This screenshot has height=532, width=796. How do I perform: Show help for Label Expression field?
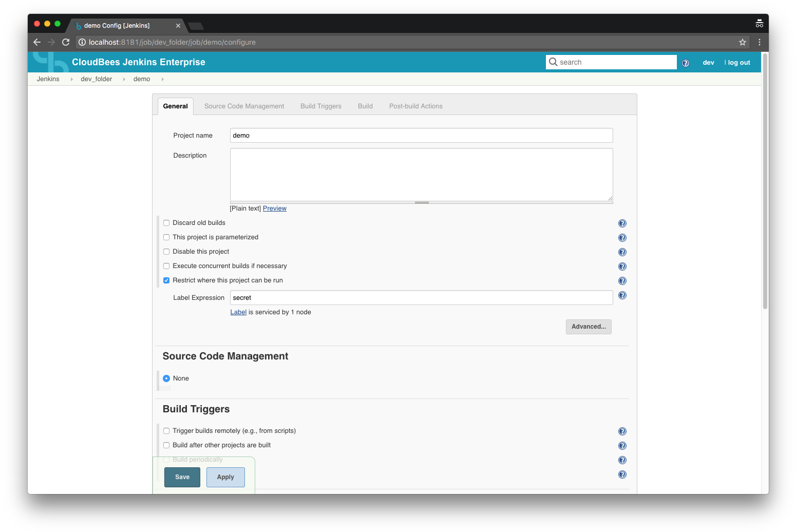click(622, 295)
